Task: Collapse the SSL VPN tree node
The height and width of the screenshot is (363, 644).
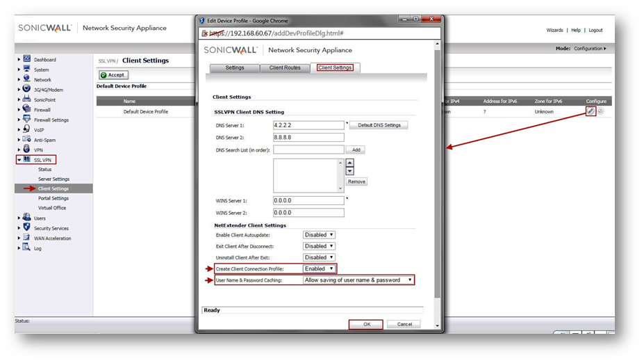Action: (x=19, y=160)
